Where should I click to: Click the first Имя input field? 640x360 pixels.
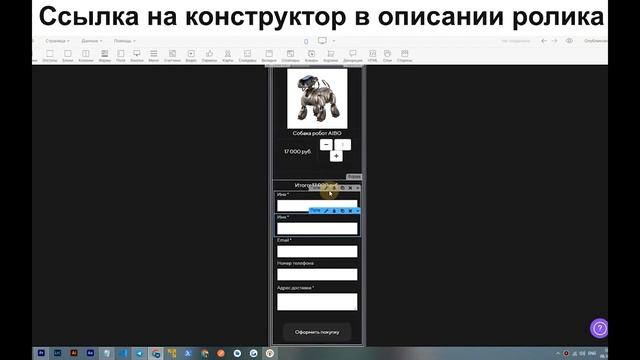click(x=317, y=206)
